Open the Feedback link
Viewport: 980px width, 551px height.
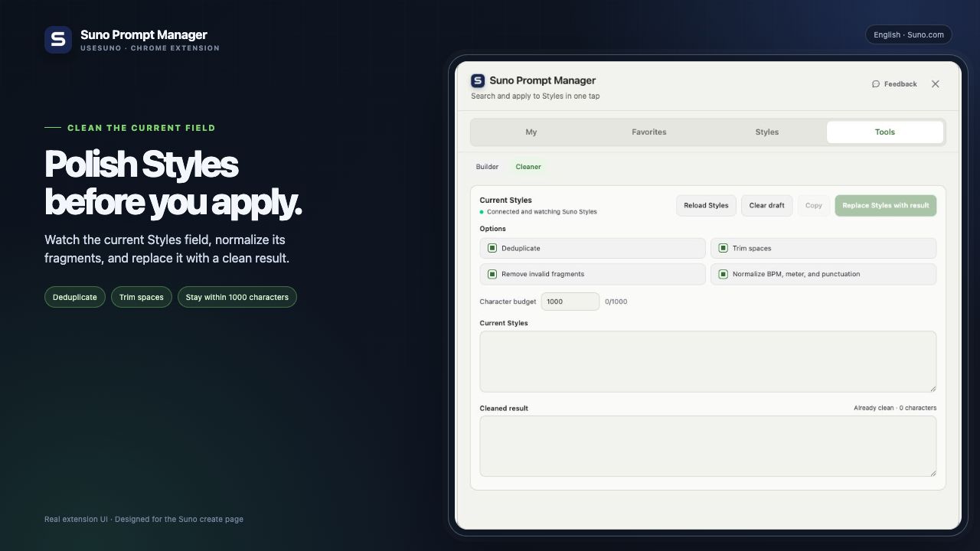pyautogui.click(x=894, y=84)
